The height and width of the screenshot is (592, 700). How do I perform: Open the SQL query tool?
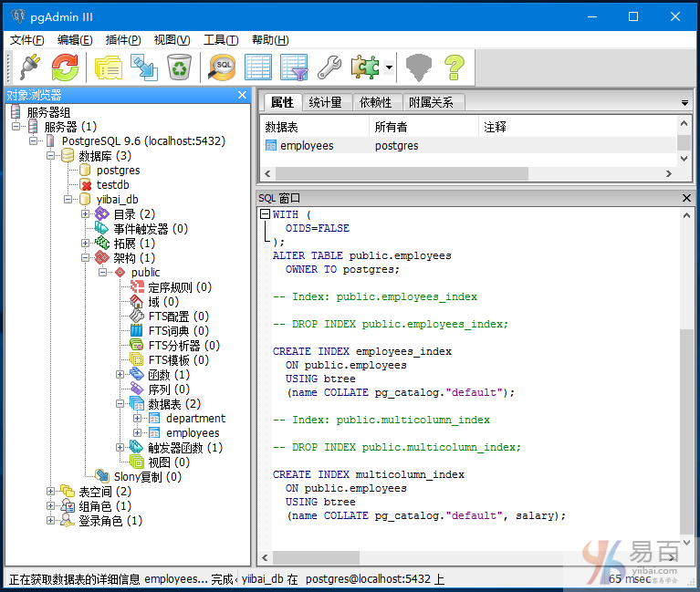[223, 67]
